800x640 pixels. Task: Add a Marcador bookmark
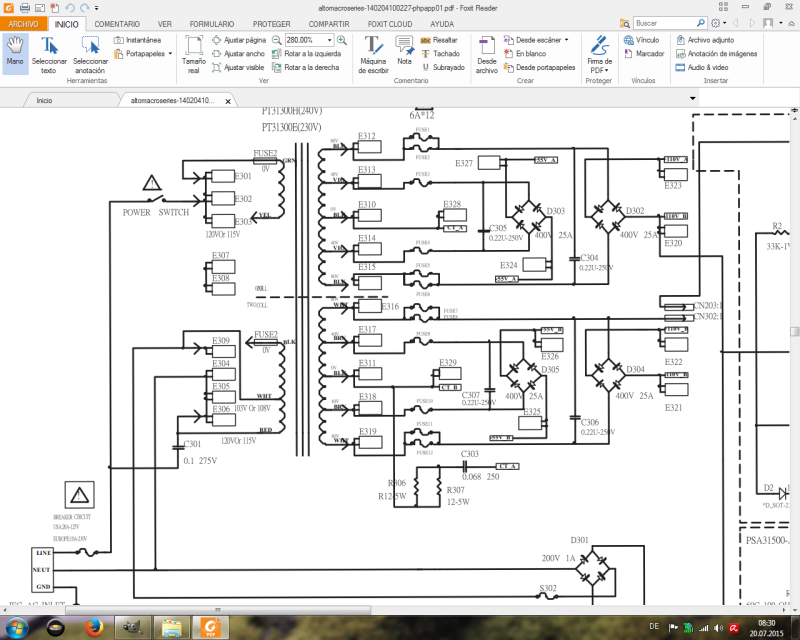pos(644,54)
